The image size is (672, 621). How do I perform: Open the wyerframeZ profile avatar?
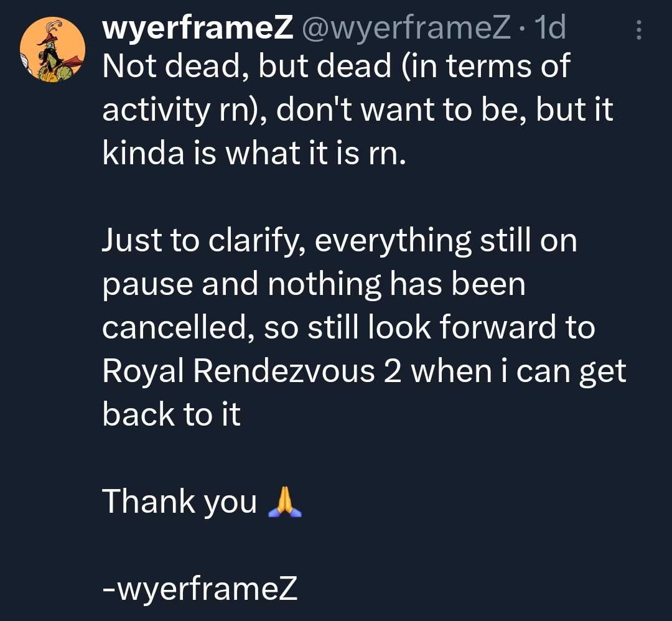(52, 52)
